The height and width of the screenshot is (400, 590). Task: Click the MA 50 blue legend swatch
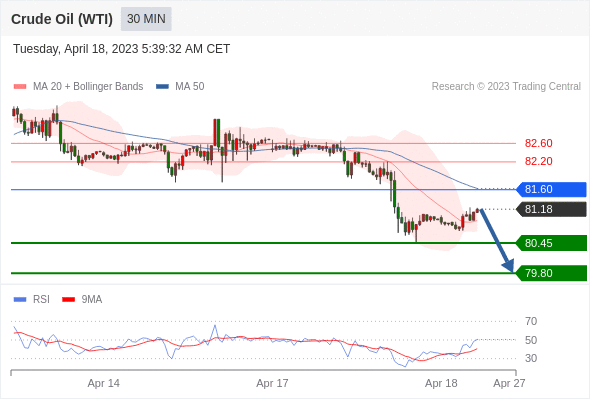tap(162, 87)
